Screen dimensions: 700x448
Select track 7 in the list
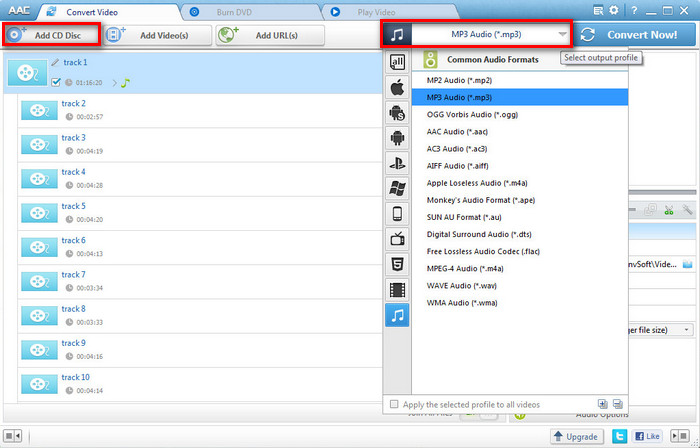[200, 282]
